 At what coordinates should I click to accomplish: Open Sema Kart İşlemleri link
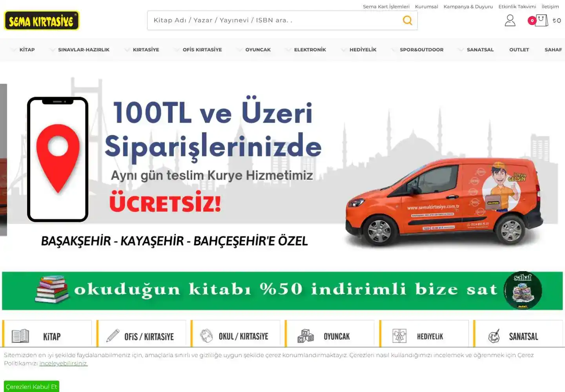(386, 7)
